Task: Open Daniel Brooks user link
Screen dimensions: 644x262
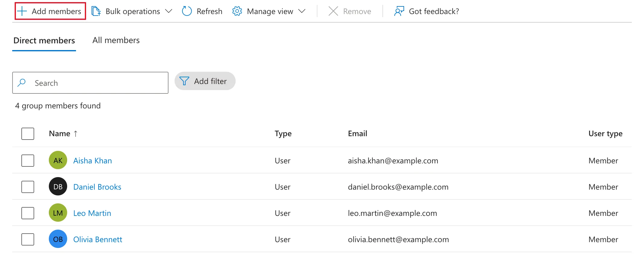Action: point(97,187)
